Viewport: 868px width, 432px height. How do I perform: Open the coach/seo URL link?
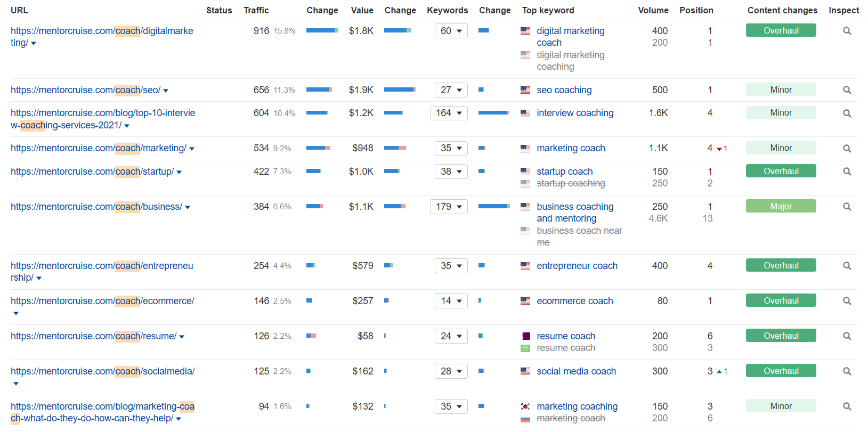[x=85, y=90]
